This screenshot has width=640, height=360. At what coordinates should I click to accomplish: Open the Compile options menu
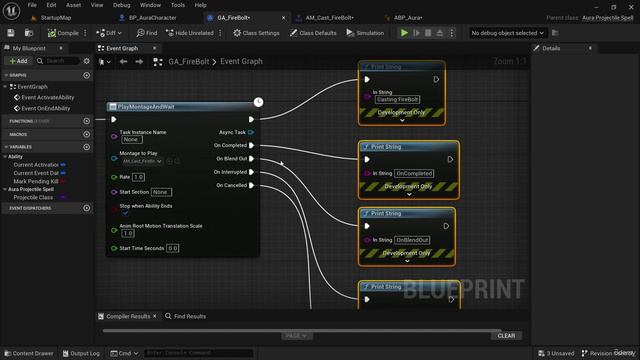[85, 33]
